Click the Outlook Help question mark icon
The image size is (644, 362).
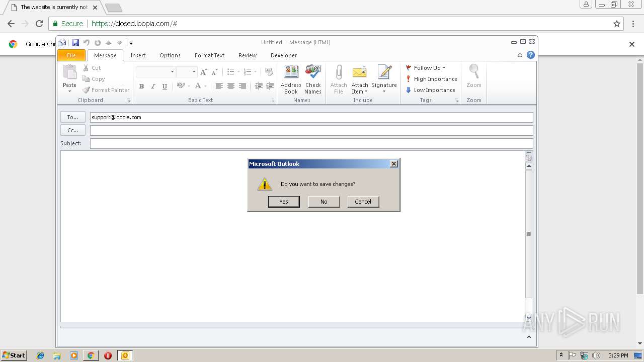tap(531, 55)
